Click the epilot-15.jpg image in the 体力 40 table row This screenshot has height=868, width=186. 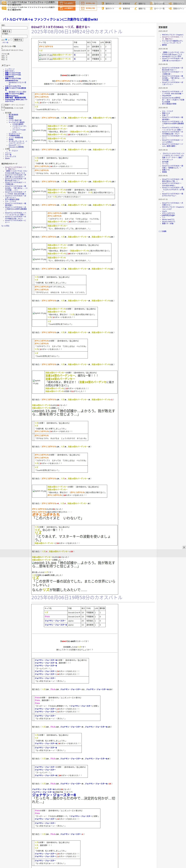[x=46, y=59]
